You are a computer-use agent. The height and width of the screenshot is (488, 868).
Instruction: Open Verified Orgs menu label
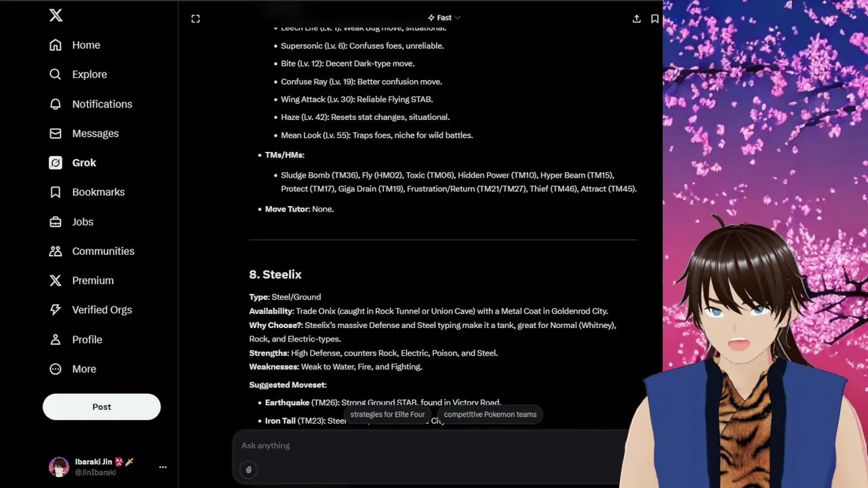pos(102,310)
